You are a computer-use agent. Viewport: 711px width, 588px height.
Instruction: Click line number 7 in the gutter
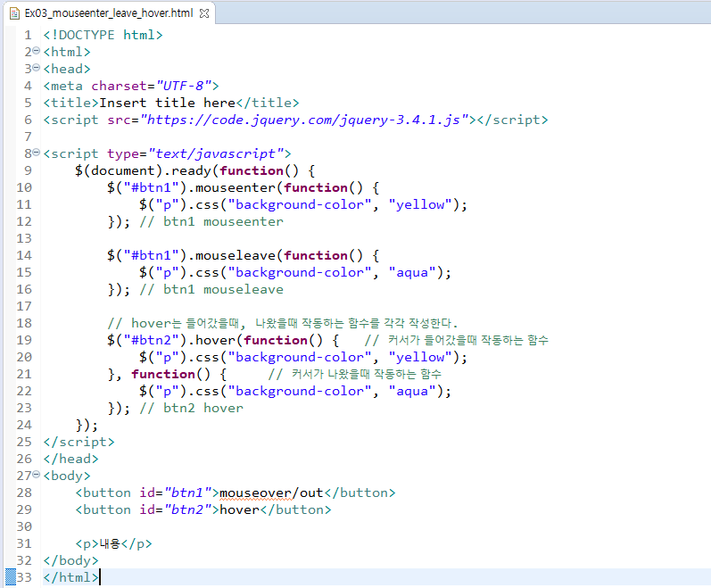coord(29,137)
